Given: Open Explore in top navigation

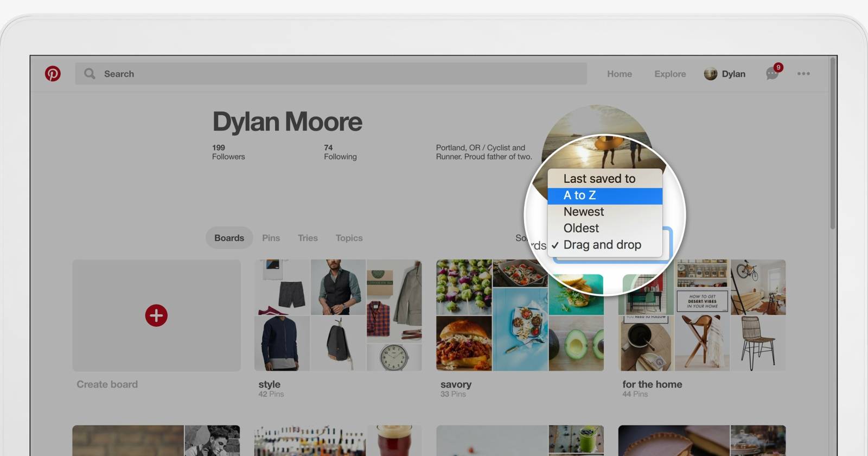Looking at the screenshot, I should tap(670, 74).
